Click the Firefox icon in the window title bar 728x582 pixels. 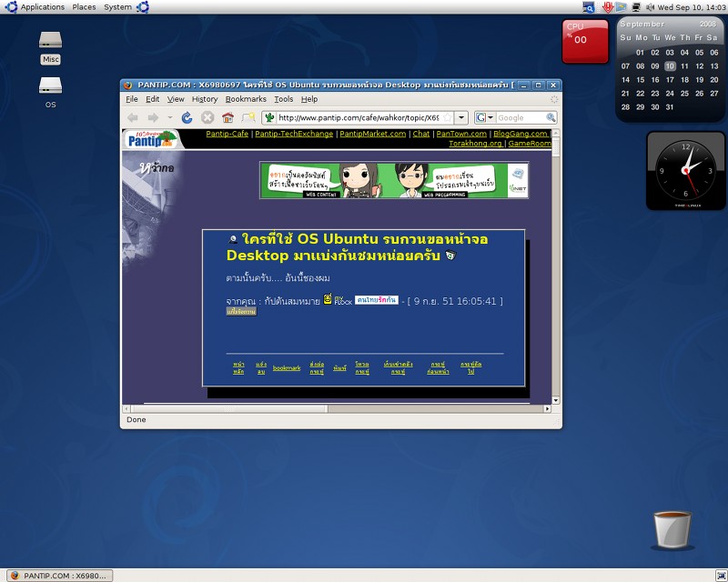(x=127, y=85)
